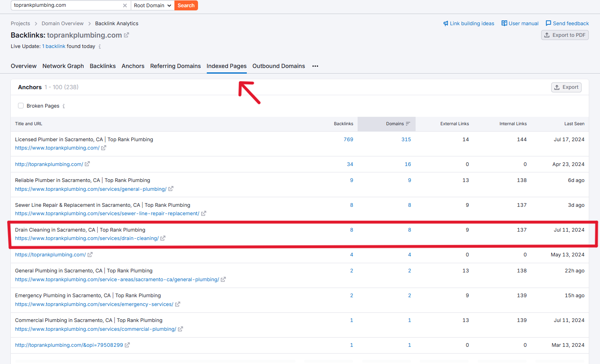Sort by the Backlinks column header
This screenshot has width=600, height=364.
tap(344, 124)
